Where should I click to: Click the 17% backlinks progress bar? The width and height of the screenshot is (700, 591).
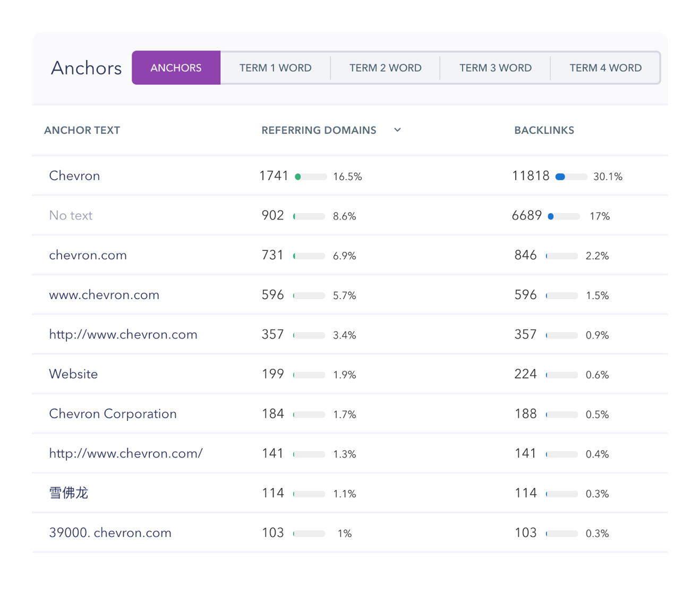click(564, 216)
